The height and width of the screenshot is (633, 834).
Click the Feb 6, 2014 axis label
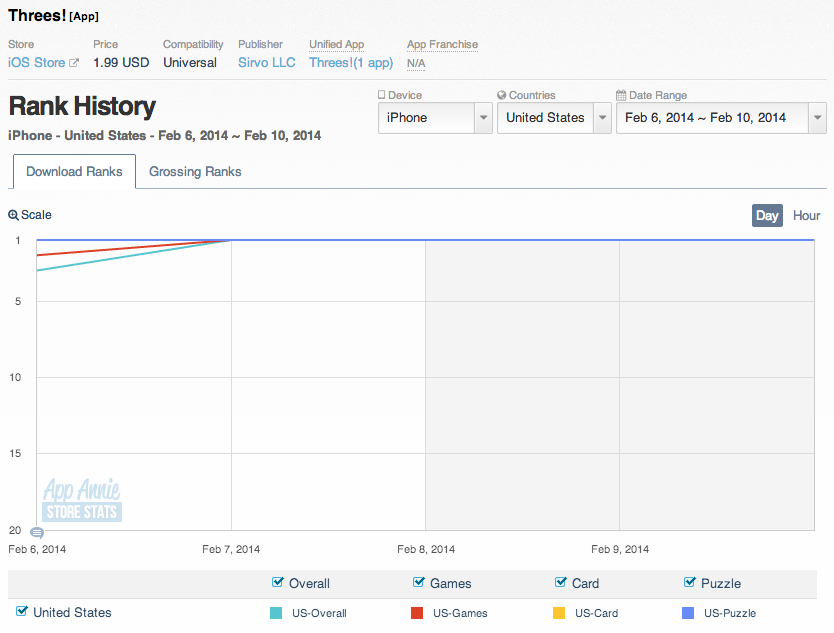(37, 549)
